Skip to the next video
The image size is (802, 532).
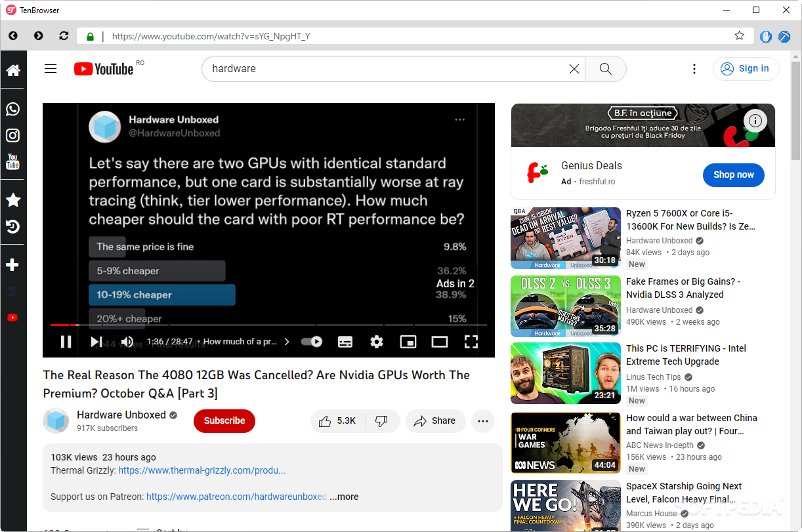coord(96,341)
